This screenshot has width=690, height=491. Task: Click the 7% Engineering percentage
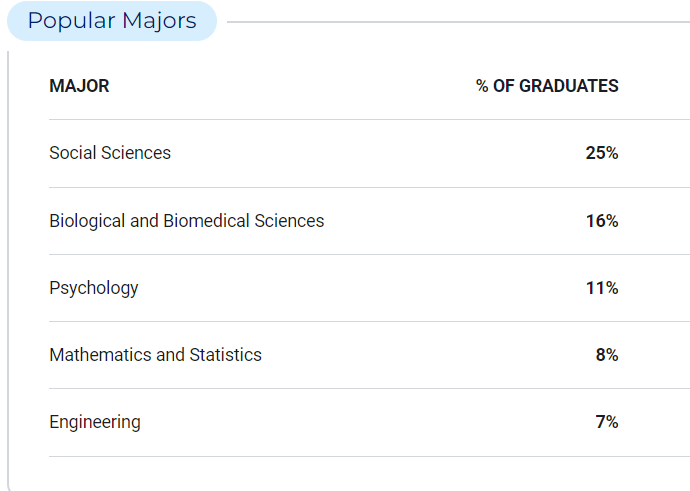point(607,422)
